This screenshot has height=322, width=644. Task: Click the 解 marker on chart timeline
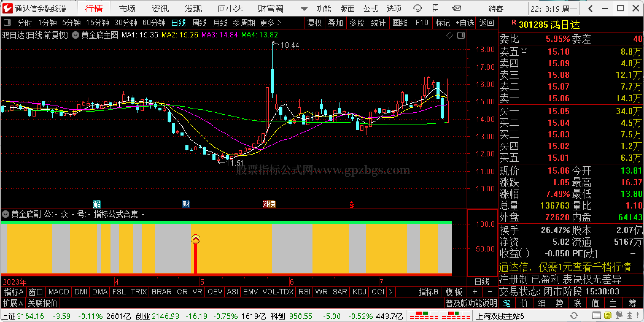97,204
